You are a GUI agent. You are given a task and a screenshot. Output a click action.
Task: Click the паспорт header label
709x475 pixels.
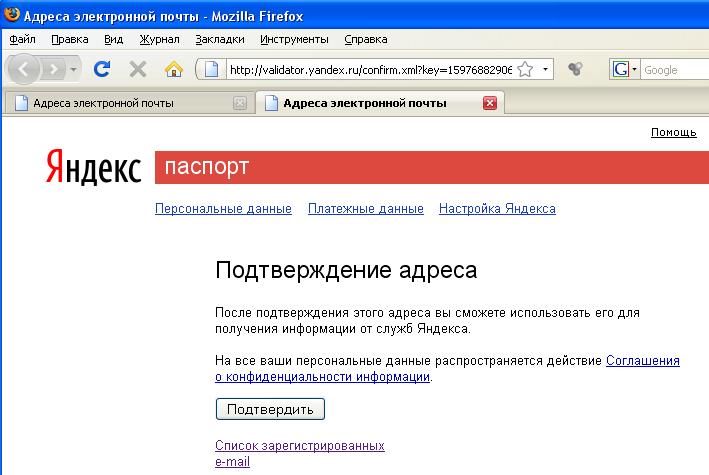click(207, 167)
